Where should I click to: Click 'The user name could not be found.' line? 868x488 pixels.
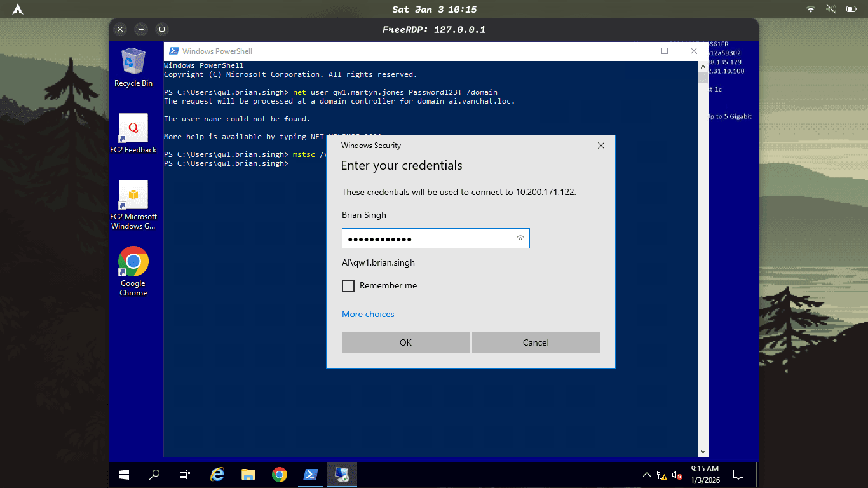point(237,119)
